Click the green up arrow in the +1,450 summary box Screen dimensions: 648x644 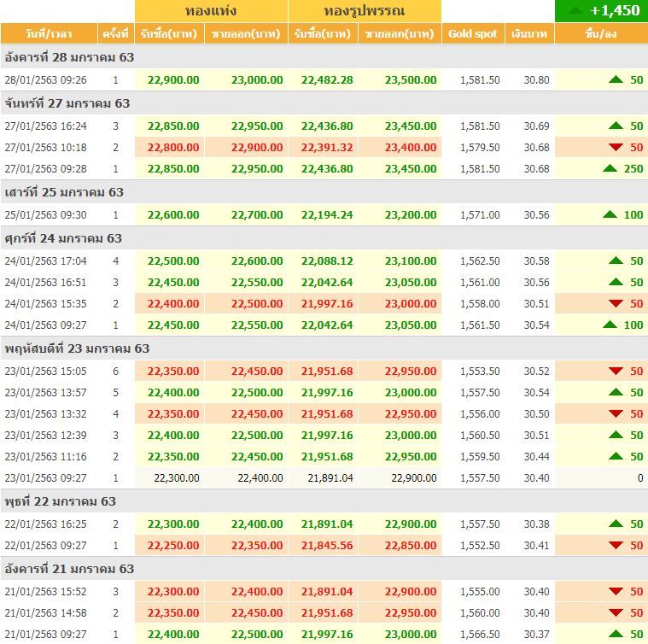pyautogui.click(x=576, y=11)
